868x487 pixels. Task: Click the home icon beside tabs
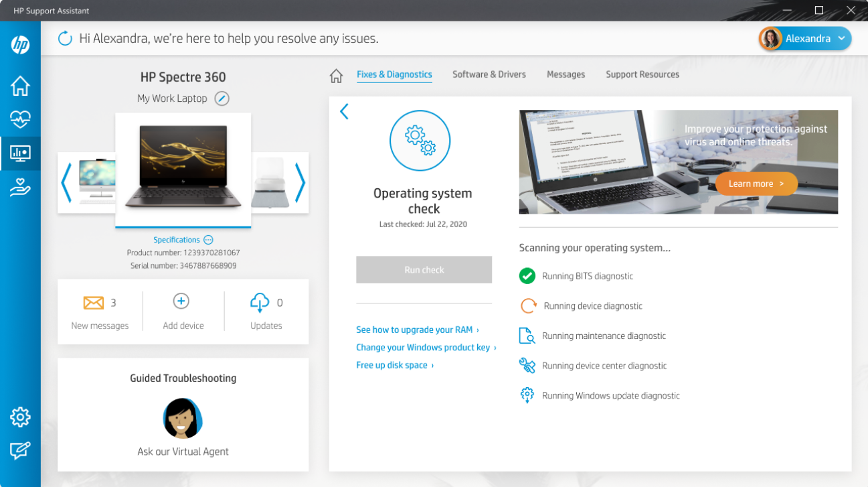coord(336,76)
